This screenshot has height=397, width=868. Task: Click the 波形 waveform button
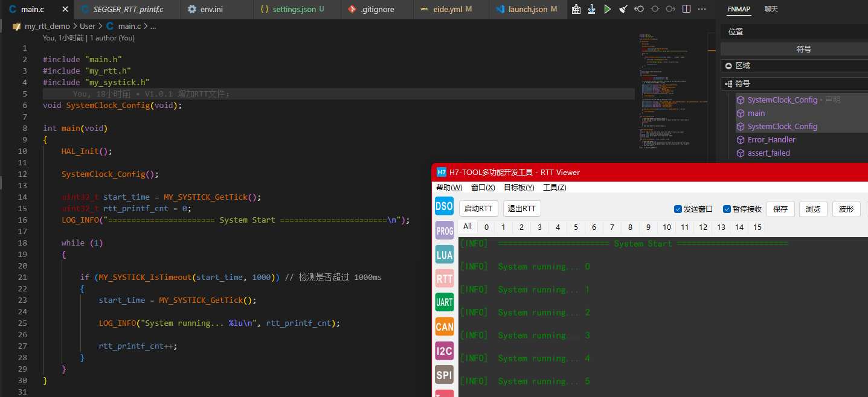coord(846,209)
